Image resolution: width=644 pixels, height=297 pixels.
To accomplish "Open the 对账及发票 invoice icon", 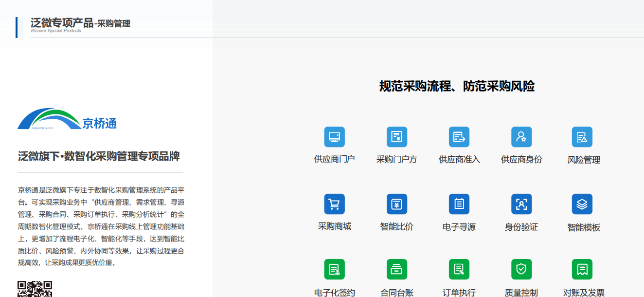I will coord(582,269).
